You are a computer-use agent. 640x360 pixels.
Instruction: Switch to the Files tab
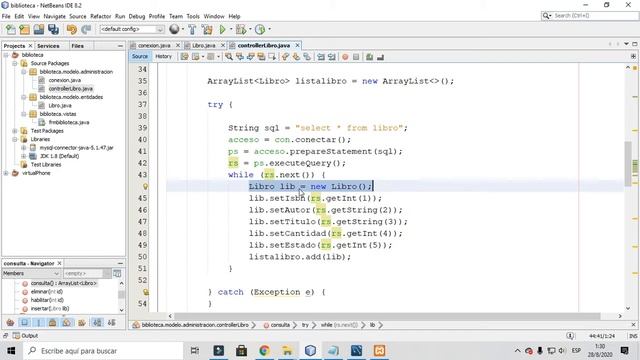tap(77, 46)
